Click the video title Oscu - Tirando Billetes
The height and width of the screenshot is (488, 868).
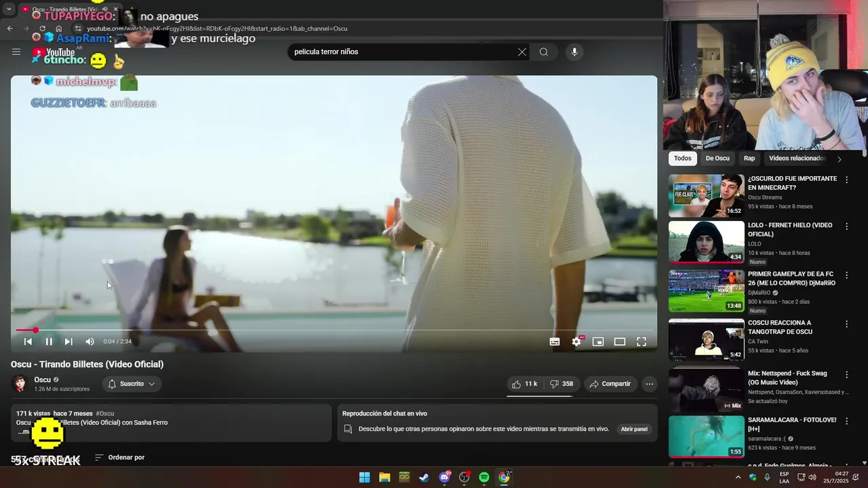click(87, 364)
